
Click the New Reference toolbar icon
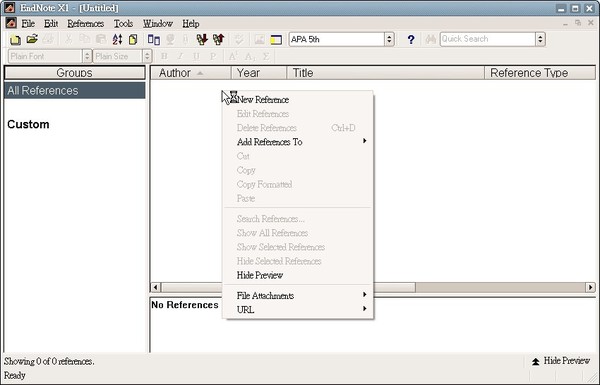pyautogui.click(x=133, y=39)
